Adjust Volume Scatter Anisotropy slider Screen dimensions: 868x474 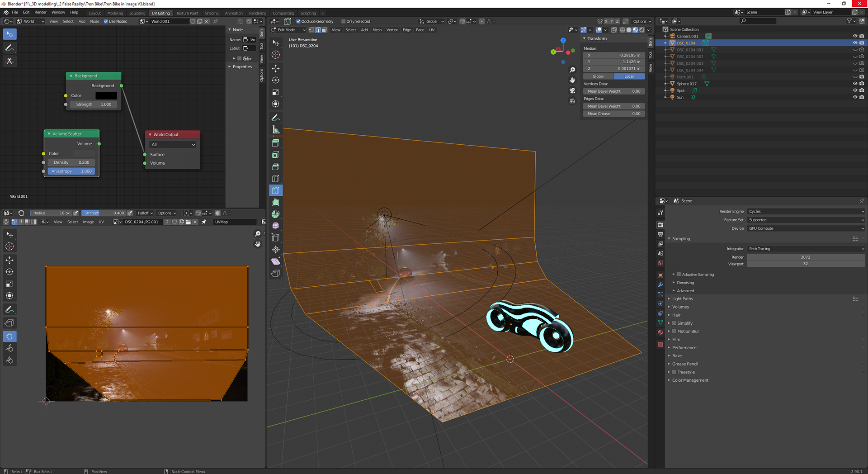[x=71, y=171]
